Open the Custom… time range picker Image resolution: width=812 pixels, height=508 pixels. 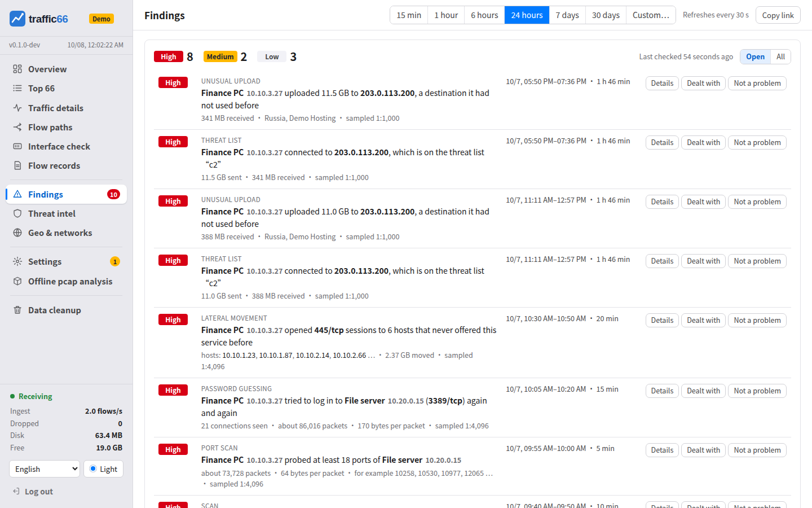651,15
